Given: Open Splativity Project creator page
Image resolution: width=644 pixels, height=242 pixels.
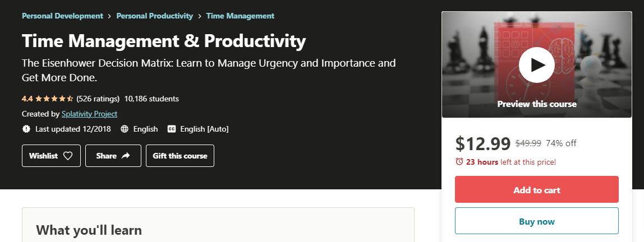Looking at the screenshot, I should tap(89, 114).
